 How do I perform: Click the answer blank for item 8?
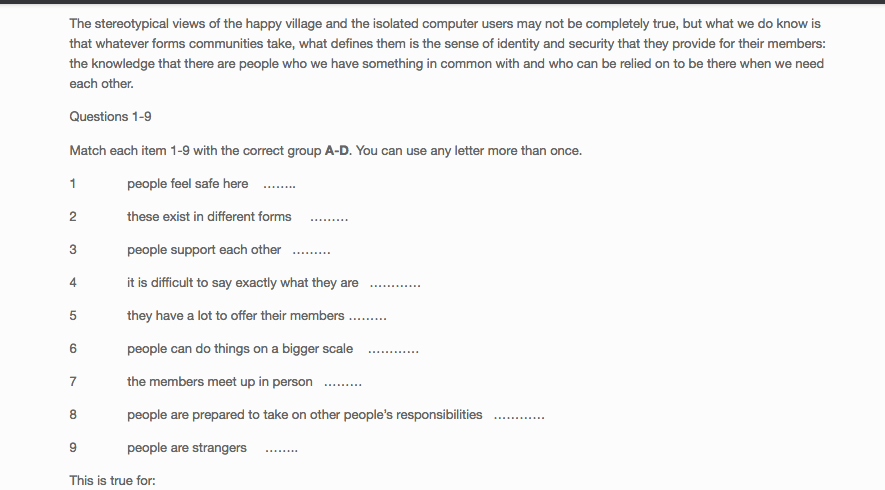coord(519,418)
